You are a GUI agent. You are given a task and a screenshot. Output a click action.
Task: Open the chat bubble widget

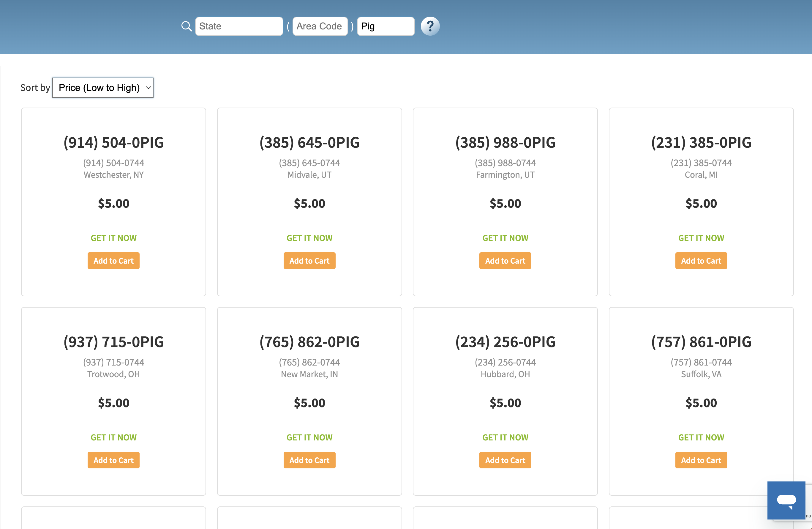(x=786, y=500)
